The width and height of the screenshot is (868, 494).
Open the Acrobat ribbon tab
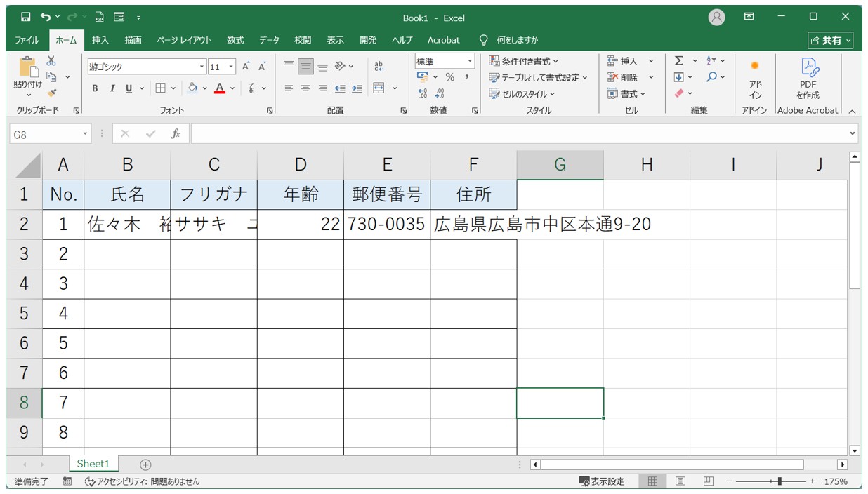pyautogui.click(x=444, y=40)
